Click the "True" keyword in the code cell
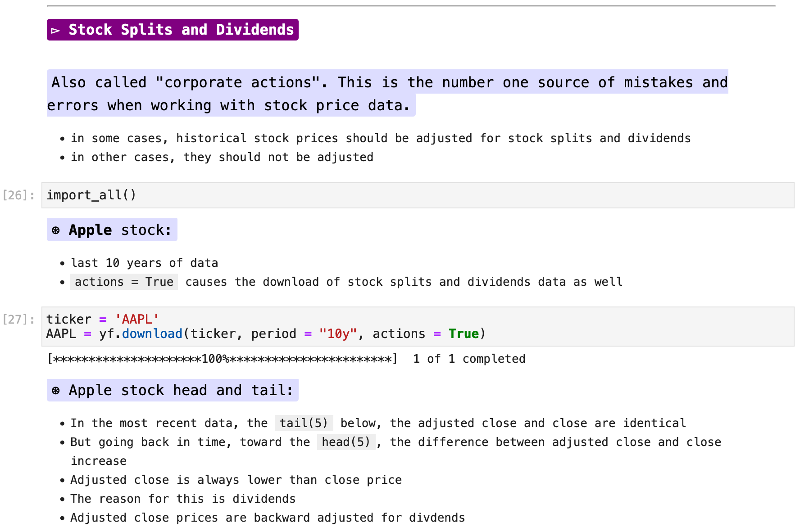This screenshot has height=532, width=800. click(x=464, y=334)
